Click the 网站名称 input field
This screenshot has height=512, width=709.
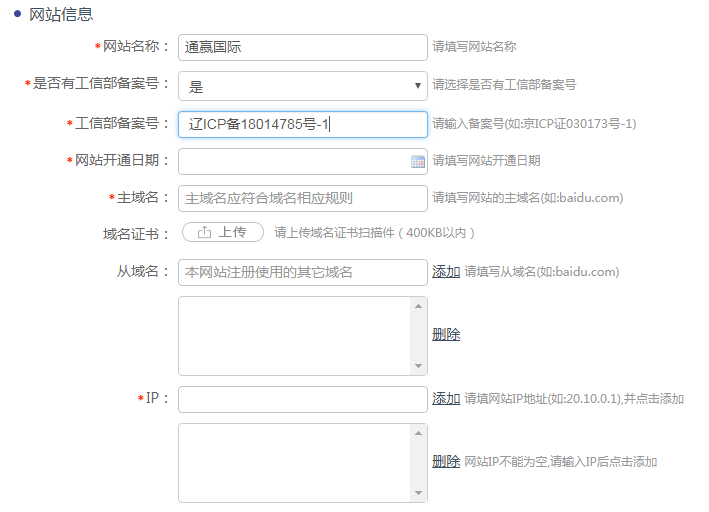302,47
